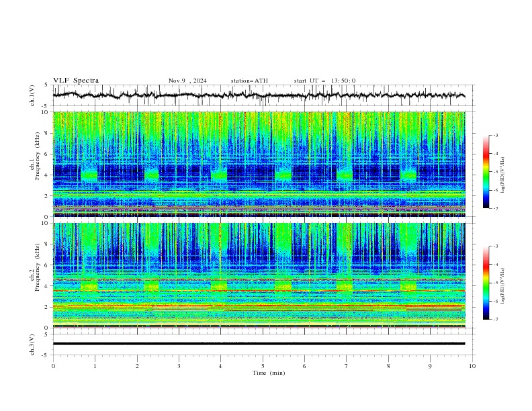Click the ch.2 colorbar 'log(PSD)(V²/Hz)' label
The width and height of the screenshot is (532, 411).
click(503, 286)
